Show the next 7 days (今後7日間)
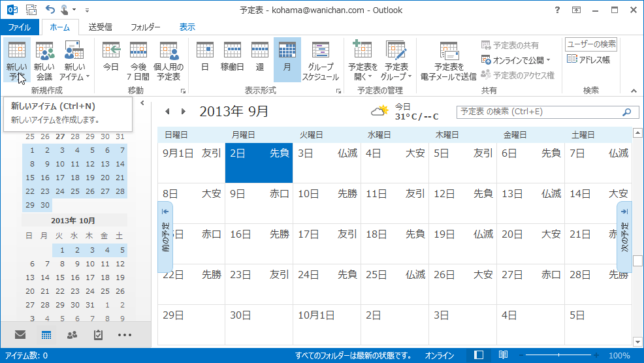Image resolution: width=644 pixels, height=363 pixels. pyautogui.click(x=138, y=60)
